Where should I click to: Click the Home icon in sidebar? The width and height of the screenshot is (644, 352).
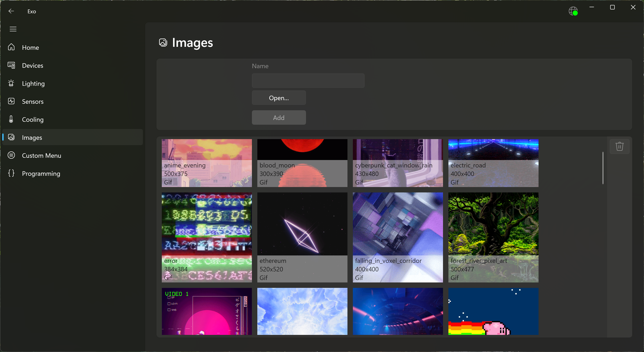coord(11,47)
